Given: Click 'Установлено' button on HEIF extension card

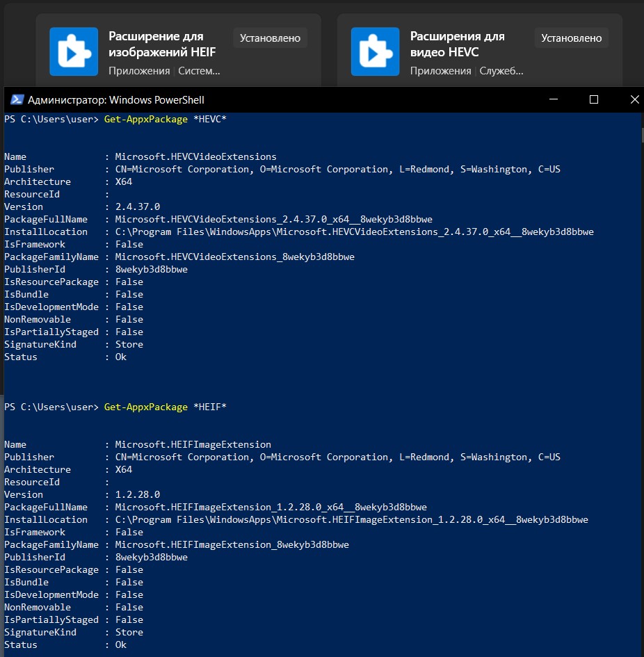Looking at the screenshot, I should tap(270, 38).
